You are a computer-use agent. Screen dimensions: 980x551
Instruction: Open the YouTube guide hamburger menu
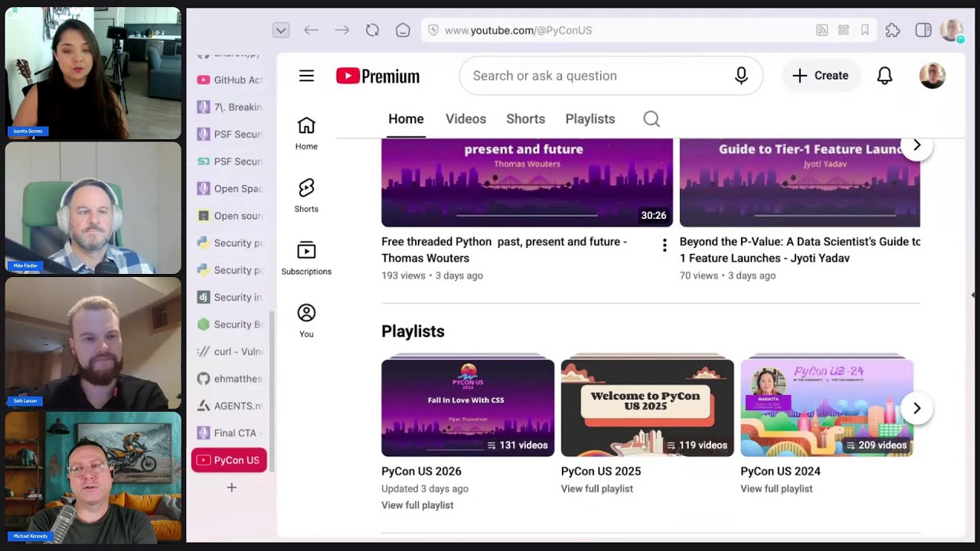(306, 76)
